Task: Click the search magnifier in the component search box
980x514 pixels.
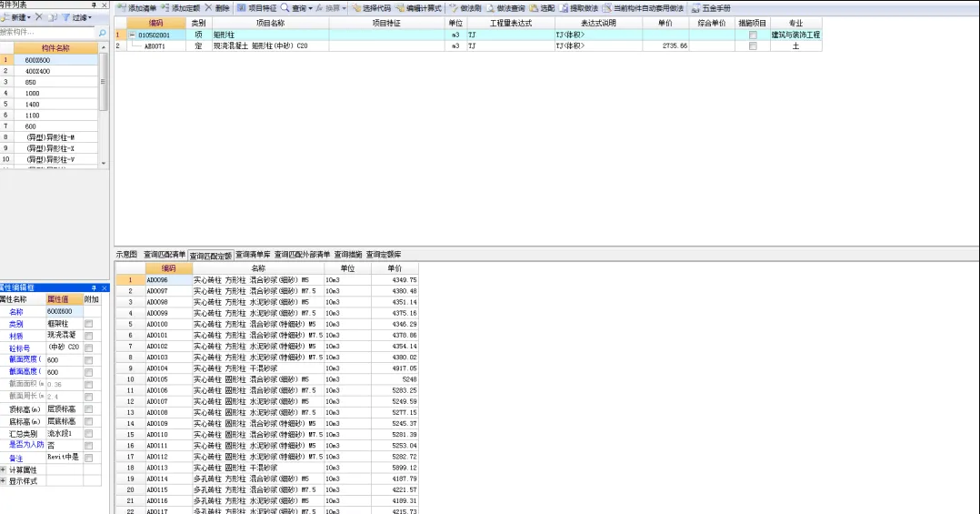Action: 103,33
